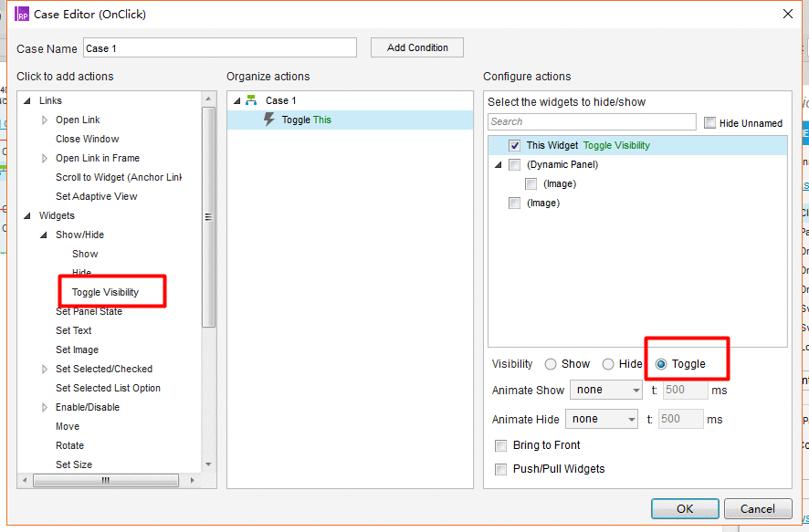This screenshot has width=809, height=532.
Task: Click the vertical scrollbar thumb in actions list
Action: [x=208, y=217]
